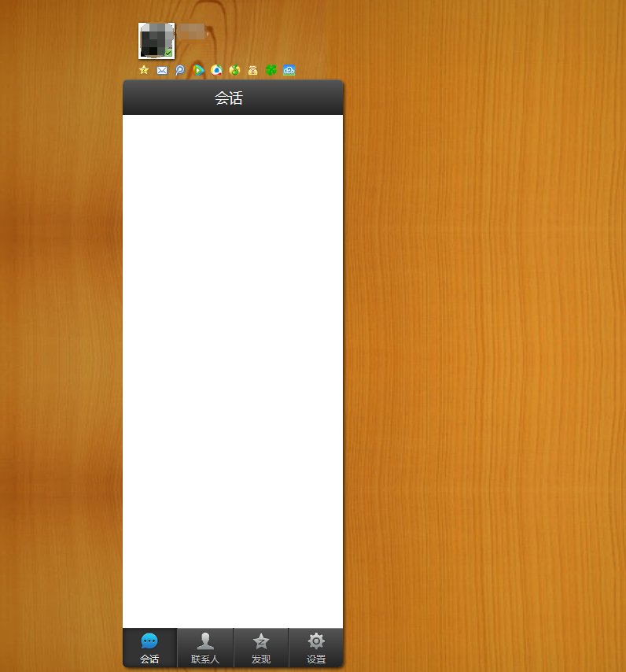Viewport: 626px width, 672px height.
Task: Launch Tencent Video play icon
Action: click(198, 70)
